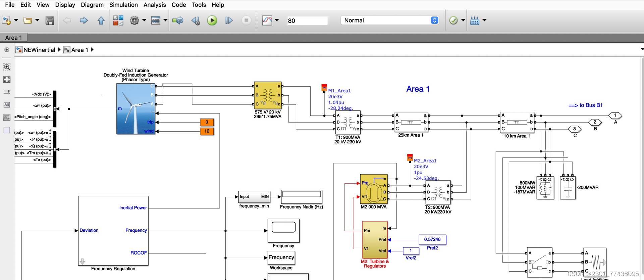
Task: Select the Frequency Regulation subsystem block
Action: click(113, 231)
